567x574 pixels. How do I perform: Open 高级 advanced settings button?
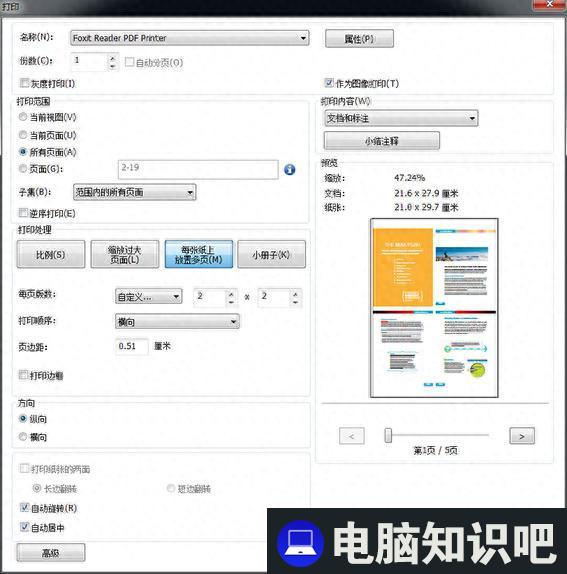[51, 552]
